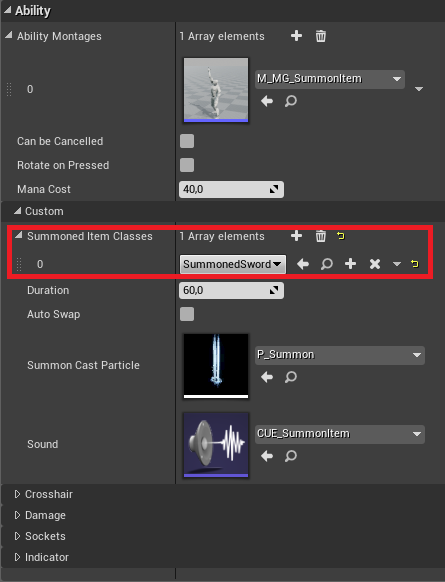Empty the Ability Montages array with trash icon
445x582 pixels.
pos(321,36)
